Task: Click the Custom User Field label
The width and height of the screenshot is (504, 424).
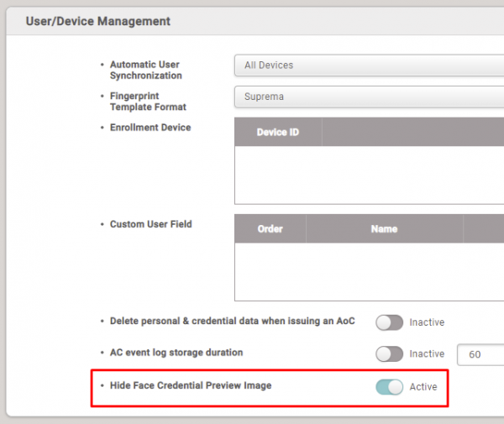Action: tap(151, 224)
